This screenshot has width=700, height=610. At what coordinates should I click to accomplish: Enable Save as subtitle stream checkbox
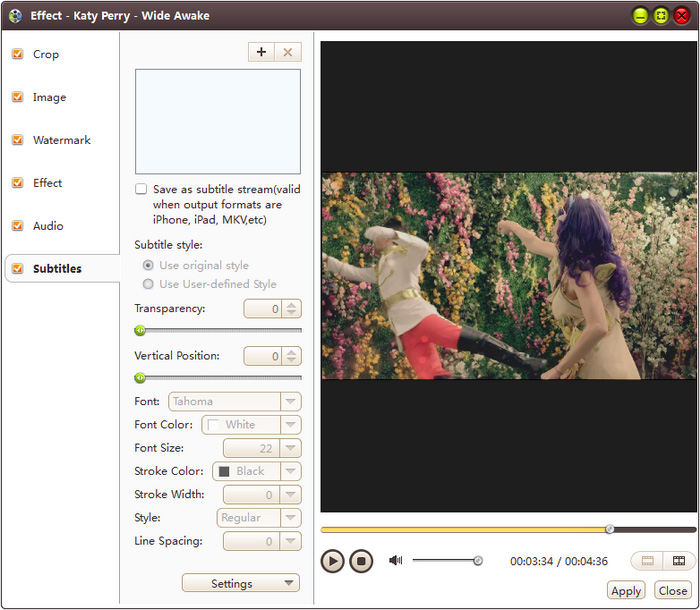pyautogui.click(x=141, y=189)
